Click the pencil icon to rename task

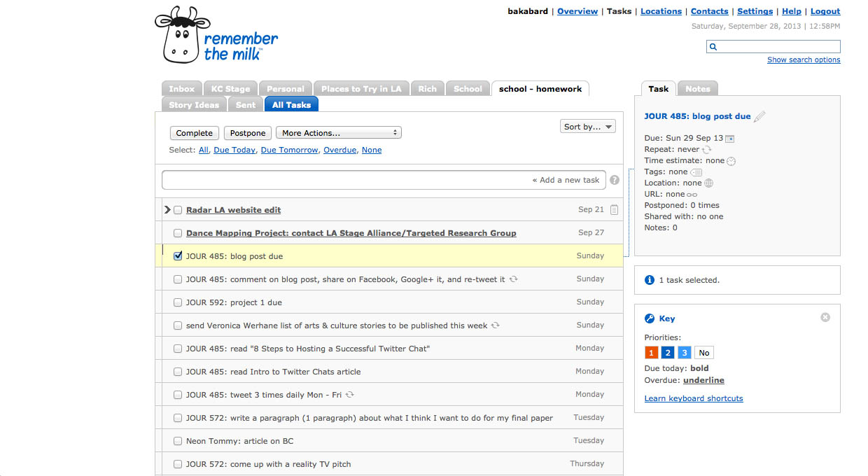point(759,116)
